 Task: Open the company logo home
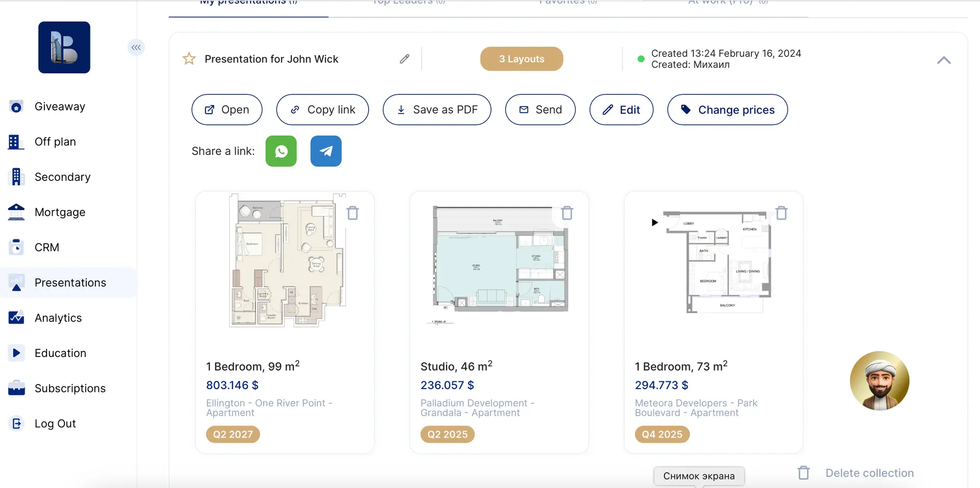64,47
